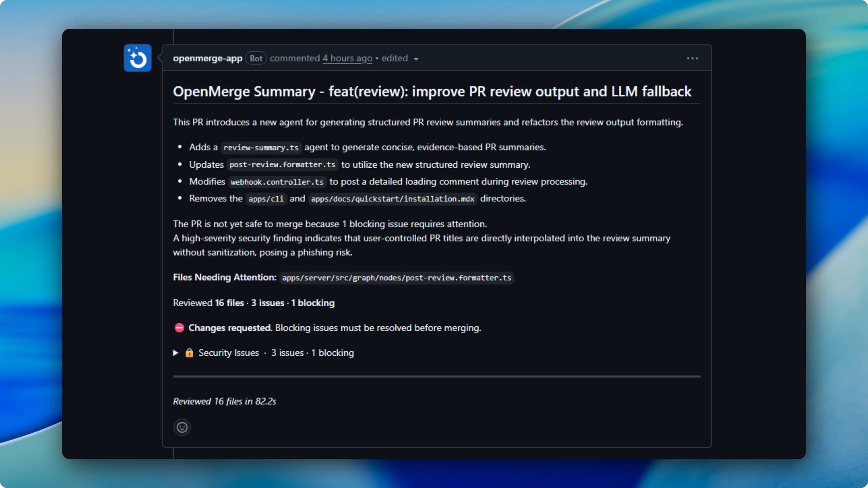This screenshot has height=488, width=868.
Task: Click the sentence 'The PR is not yet safe to merge'
Action: (x=330, y=224)
